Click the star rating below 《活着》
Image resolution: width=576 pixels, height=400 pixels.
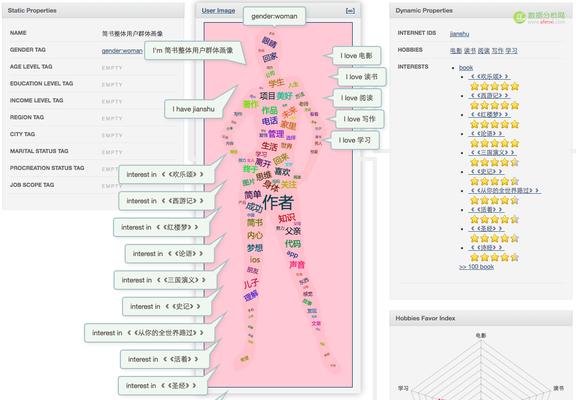click(x=494, y=220)
